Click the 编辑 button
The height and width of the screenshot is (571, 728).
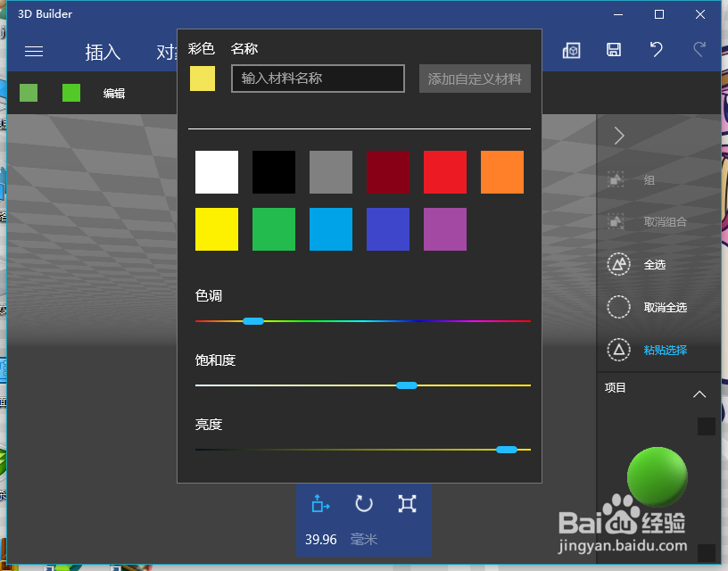click(x=114, y=94)
